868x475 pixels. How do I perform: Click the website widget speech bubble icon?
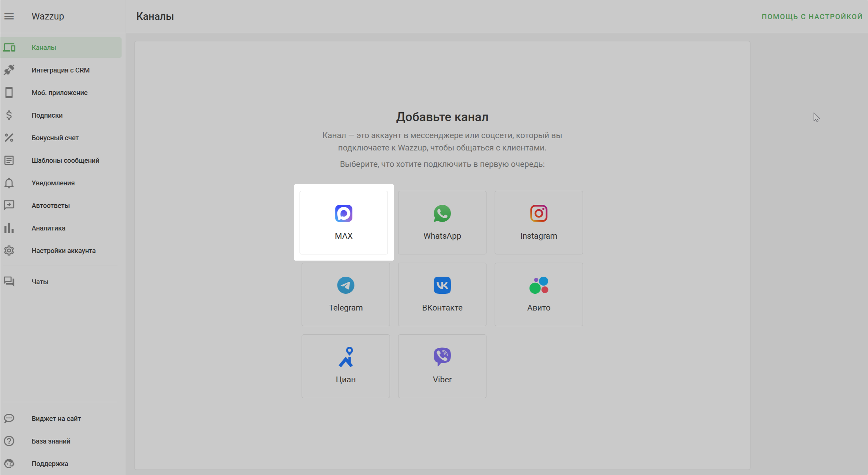(x=9, y=419)
